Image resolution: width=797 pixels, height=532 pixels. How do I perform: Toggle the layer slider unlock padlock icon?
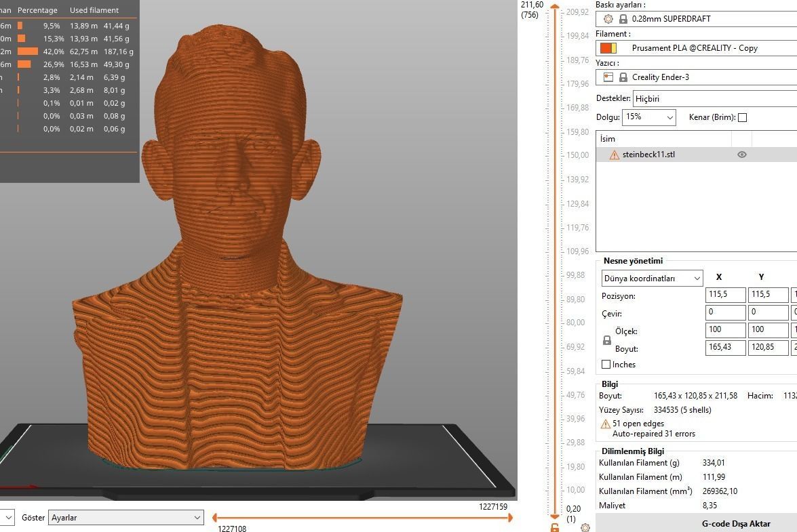point(555,527)
